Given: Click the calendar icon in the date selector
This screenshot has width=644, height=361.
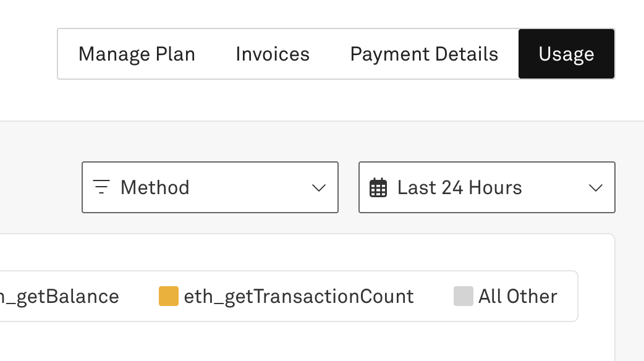Looking at the screenshot, I should click(378, 187).
